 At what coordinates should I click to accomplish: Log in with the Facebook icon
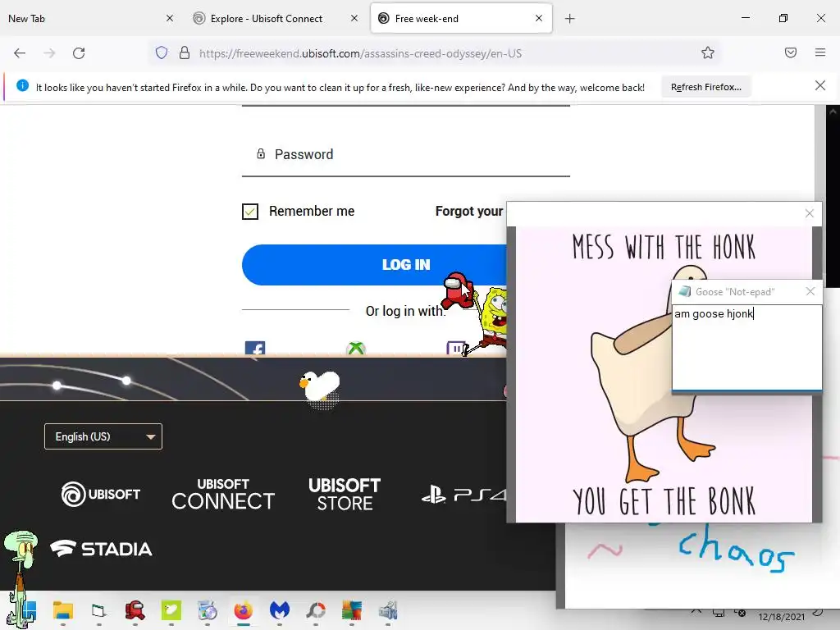pos(255,349)
